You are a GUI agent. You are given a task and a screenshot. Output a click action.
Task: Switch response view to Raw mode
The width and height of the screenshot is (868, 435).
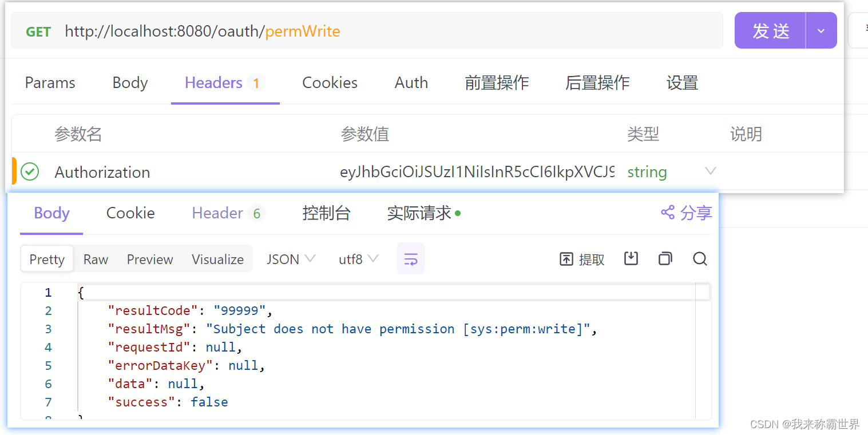[95, 259]
